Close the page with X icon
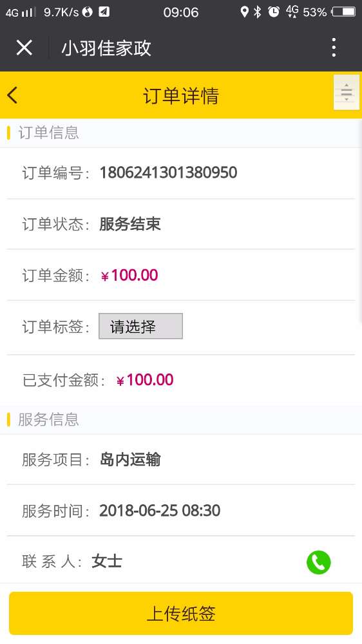Screen dimensions: 362x644 [x=24, y=48]
